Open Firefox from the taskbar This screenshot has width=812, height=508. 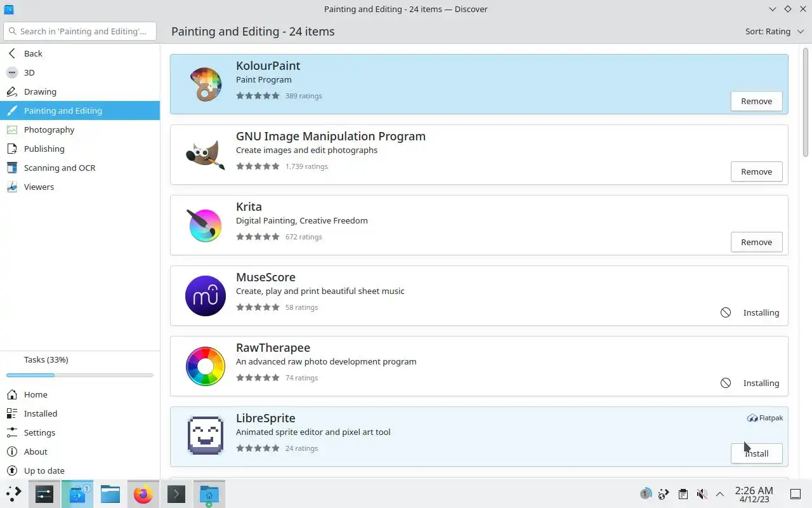[143, 494]
